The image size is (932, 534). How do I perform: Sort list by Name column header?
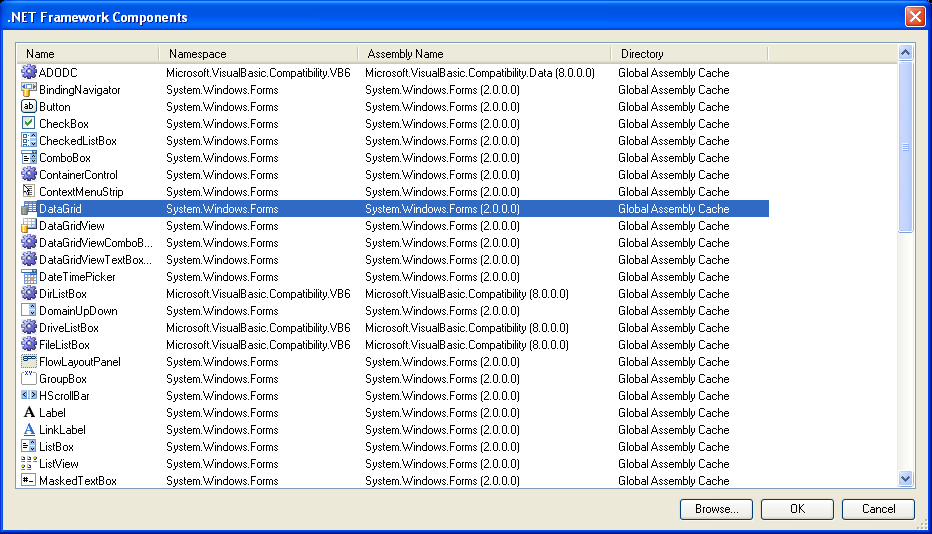(87, 54)
